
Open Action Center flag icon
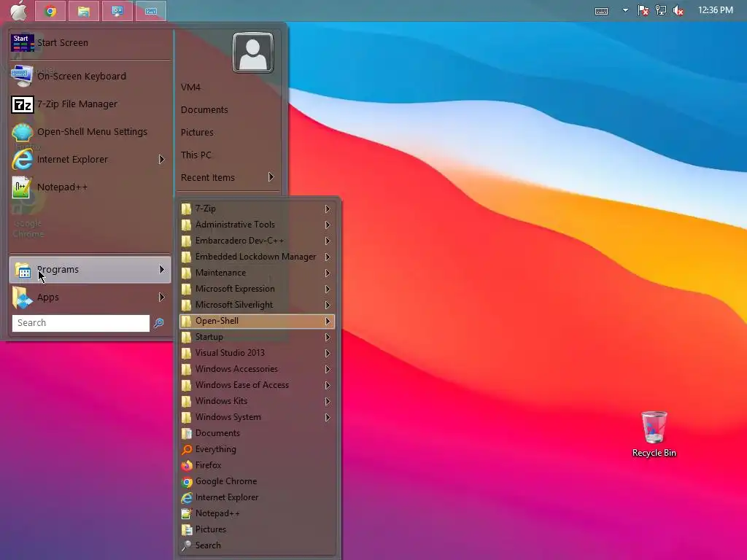[x=643, y=10]
